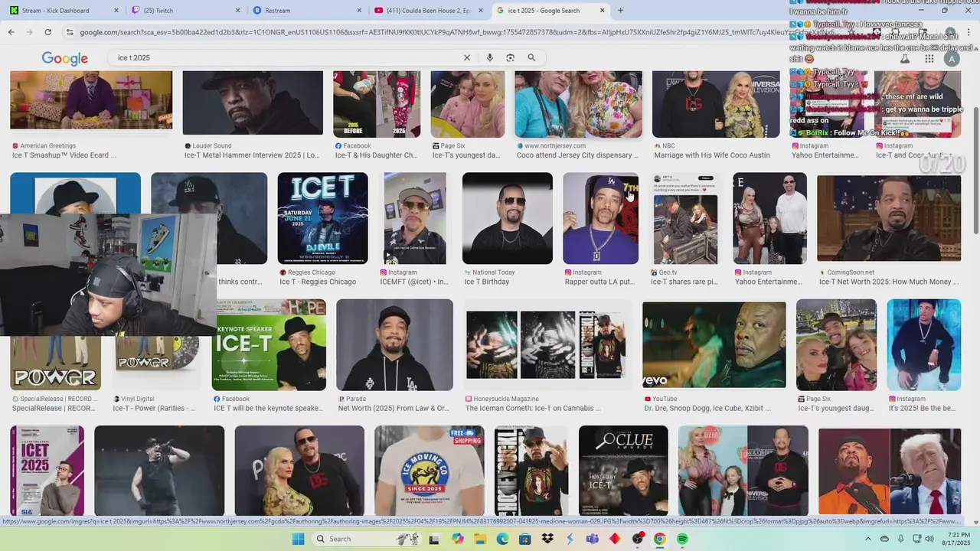Open ComingSoon.net Ice-T Net Worth image
Image resolution: width=980 pixels, height=551 pixels.
click(x=889, y=218)
